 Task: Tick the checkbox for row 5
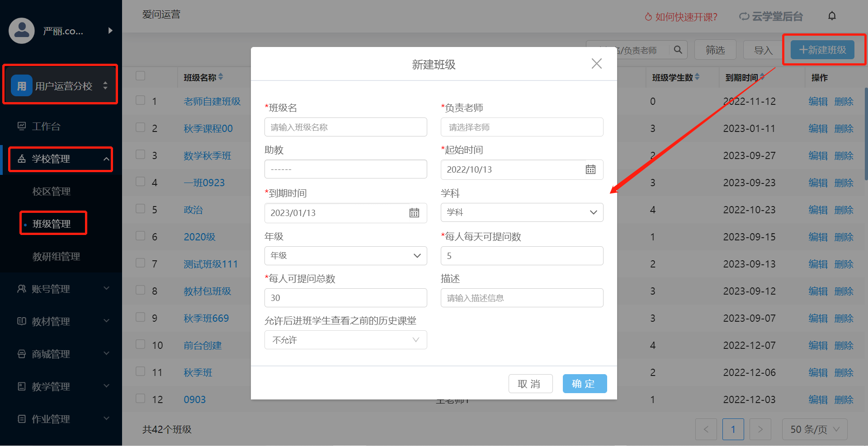point(141,209)
